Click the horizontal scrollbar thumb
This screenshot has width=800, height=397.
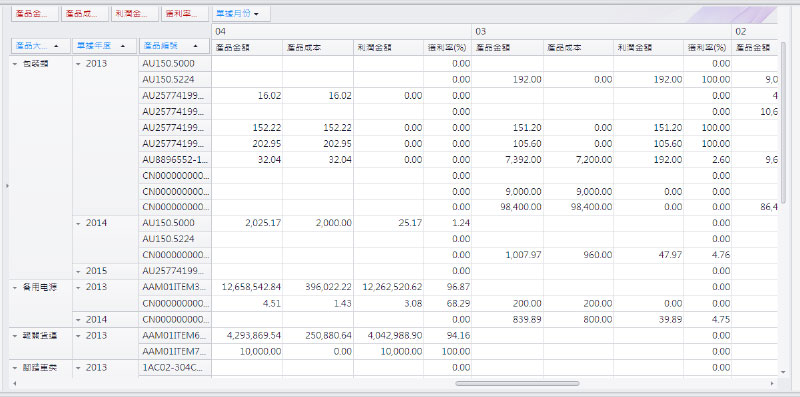517,383
